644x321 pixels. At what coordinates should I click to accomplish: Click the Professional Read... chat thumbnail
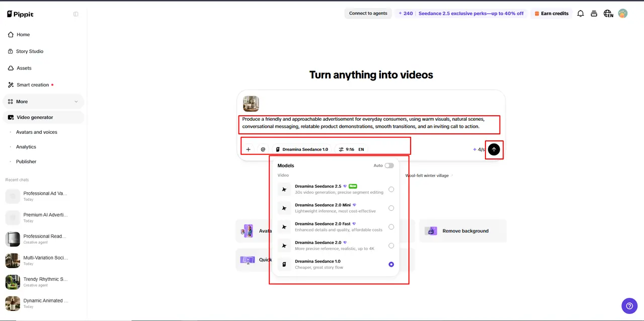[13, 239]
